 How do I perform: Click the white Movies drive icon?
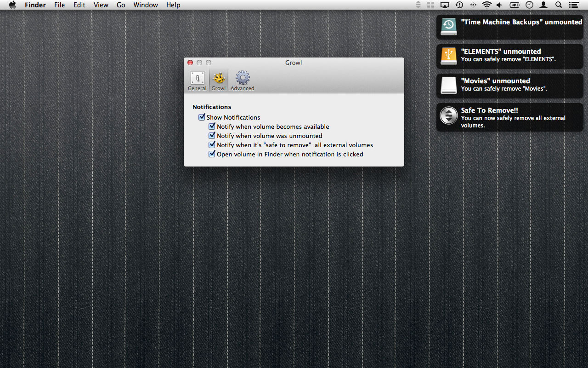pos(449,86)
